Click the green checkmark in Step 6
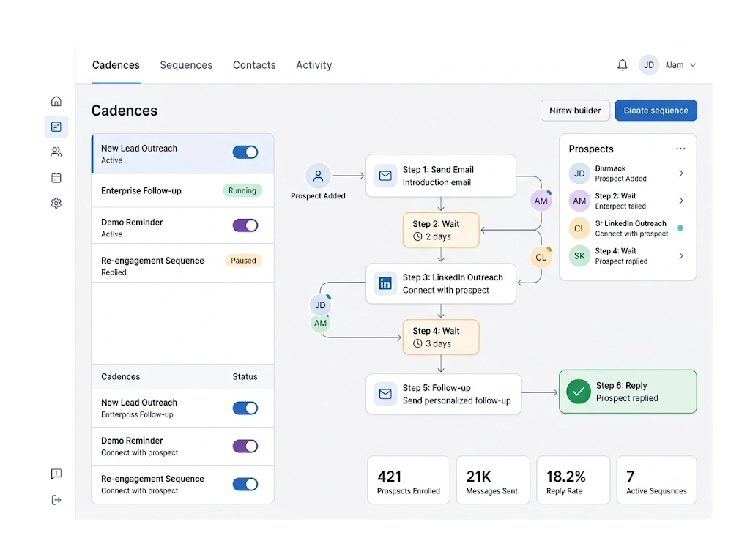Screen dimensions: 750x560 point(579,391)
